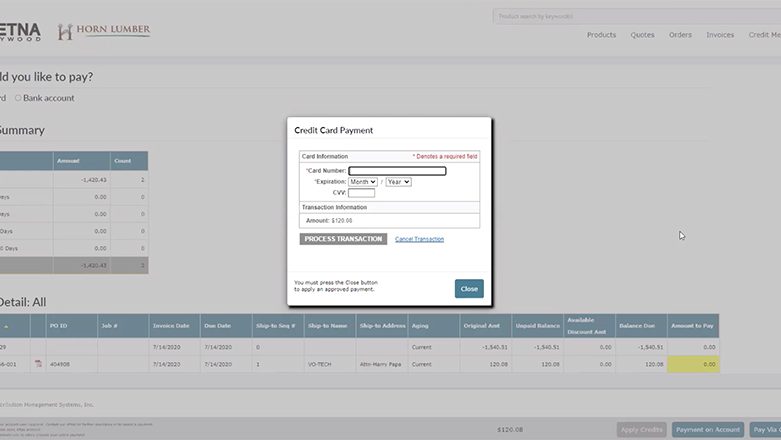Open the Orders menu item
Viewport: 781px width, 440px height.
click(680, 35)
